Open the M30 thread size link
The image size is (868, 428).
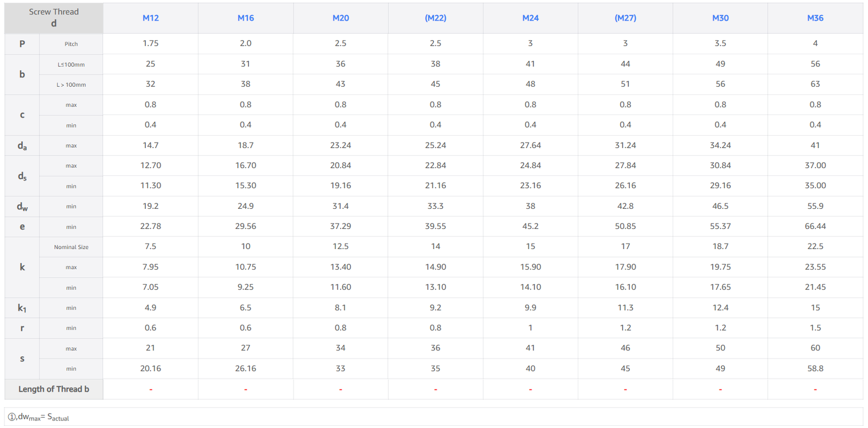[720, 18]
